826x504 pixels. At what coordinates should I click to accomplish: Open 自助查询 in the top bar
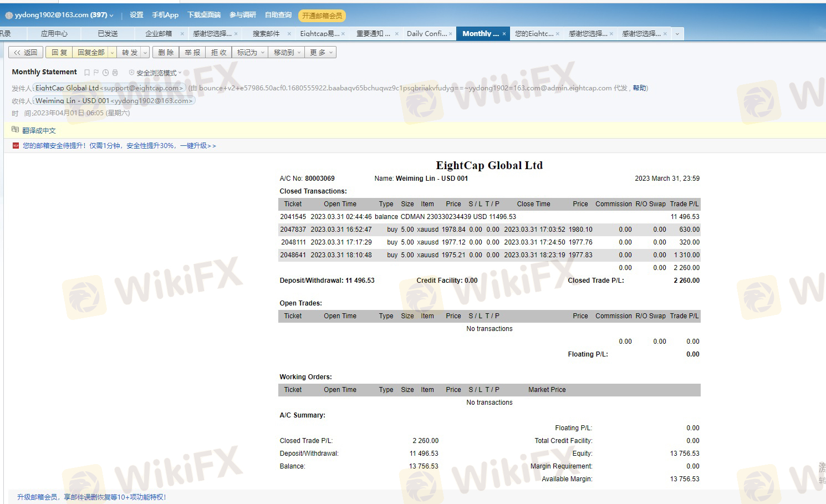(x=278, y=16)
